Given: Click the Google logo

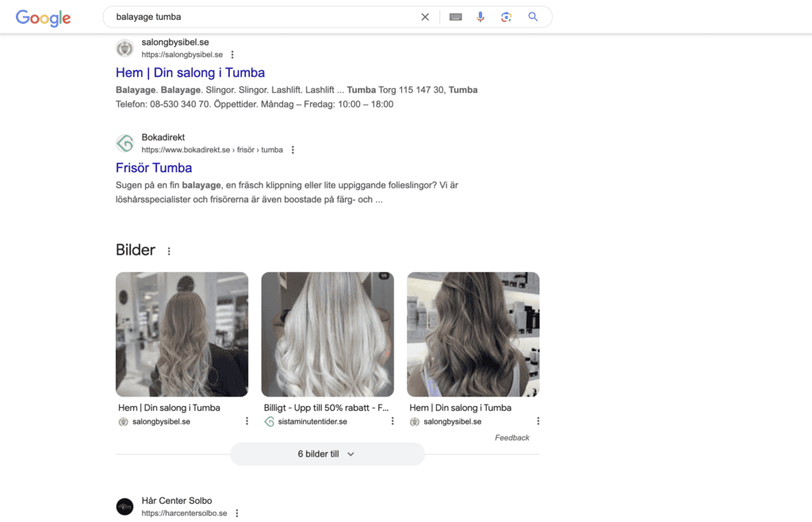Looking at the screenshot, I should [x=43, y=17].
